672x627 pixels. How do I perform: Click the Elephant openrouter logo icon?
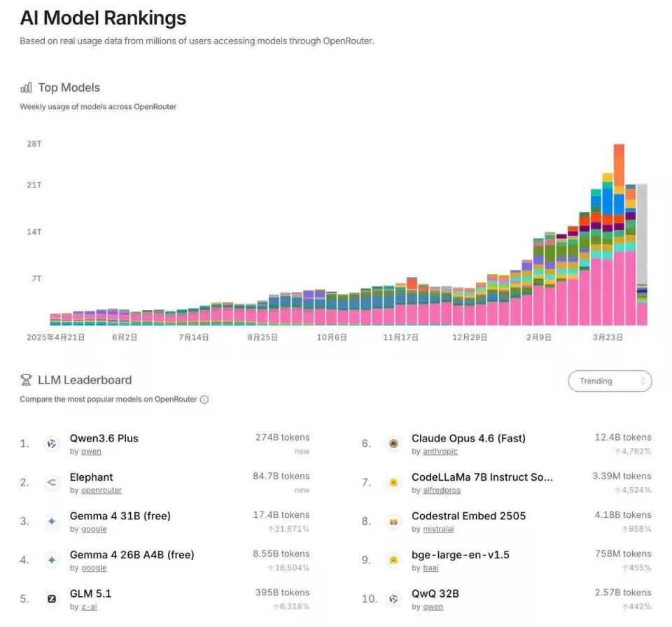51,482
